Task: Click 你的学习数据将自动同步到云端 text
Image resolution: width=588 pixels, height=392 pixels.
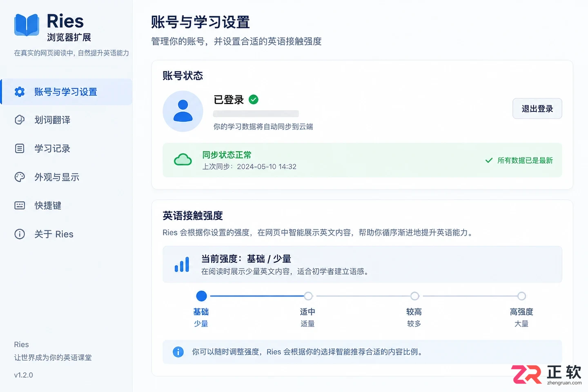Action: pos(263,127)
